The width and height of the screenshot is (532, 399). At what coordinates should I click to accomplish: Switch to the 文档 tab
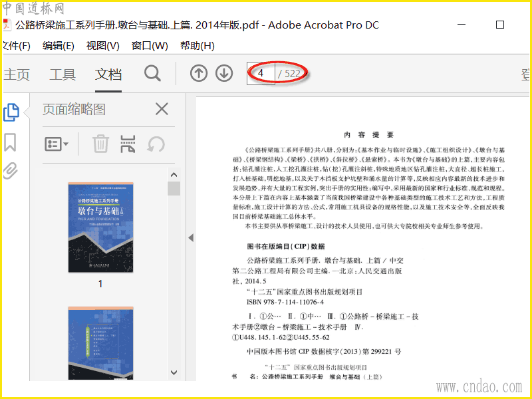108,74
